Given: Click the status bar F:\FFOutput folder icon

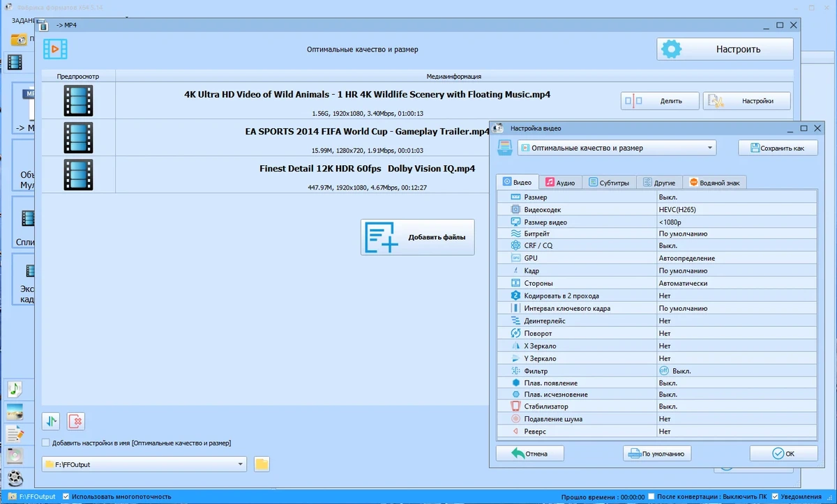Looking at the screenshot, I should point(10,496).
